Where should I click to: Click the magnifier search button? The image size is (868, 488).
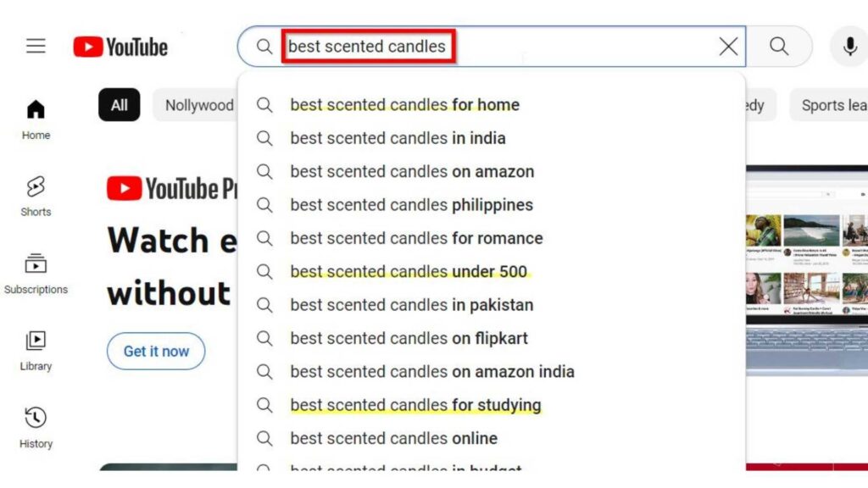point(779,47)
